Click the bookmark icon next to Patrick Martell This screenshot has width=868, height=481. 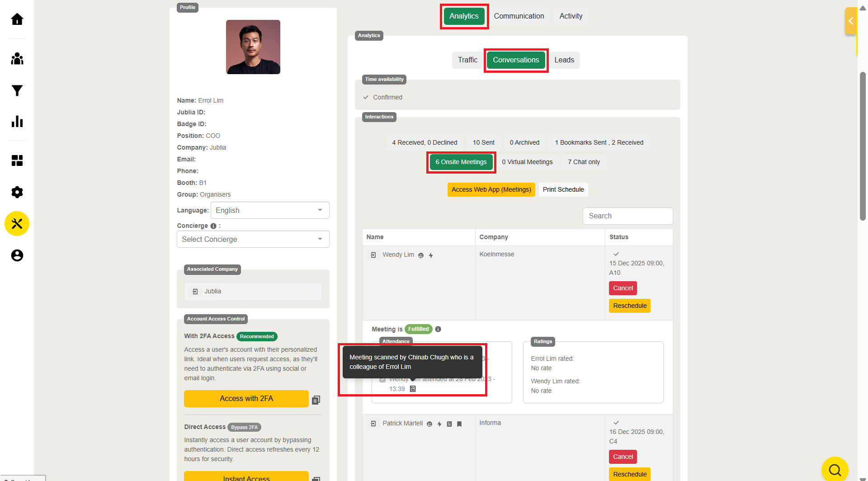point(459,424)
